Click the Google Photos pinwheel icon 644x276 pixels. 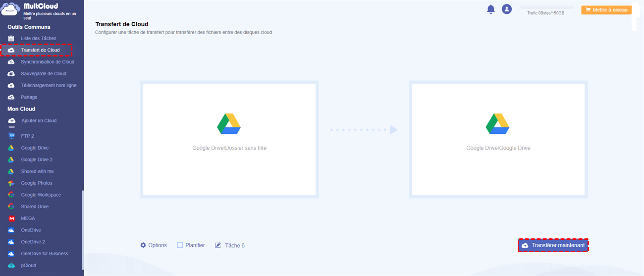pos(11,183)
